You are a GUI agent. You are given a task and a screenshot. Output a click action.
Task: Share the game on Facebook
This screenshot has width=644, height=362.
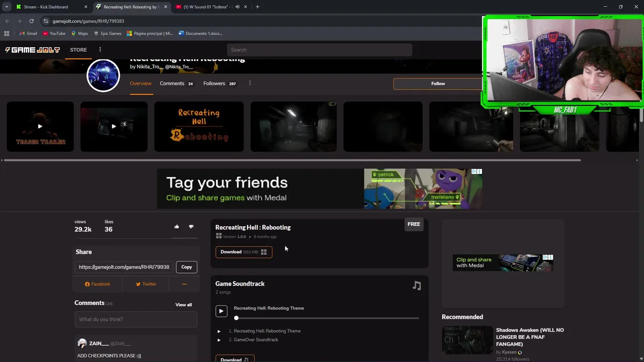tap(97, 284)
